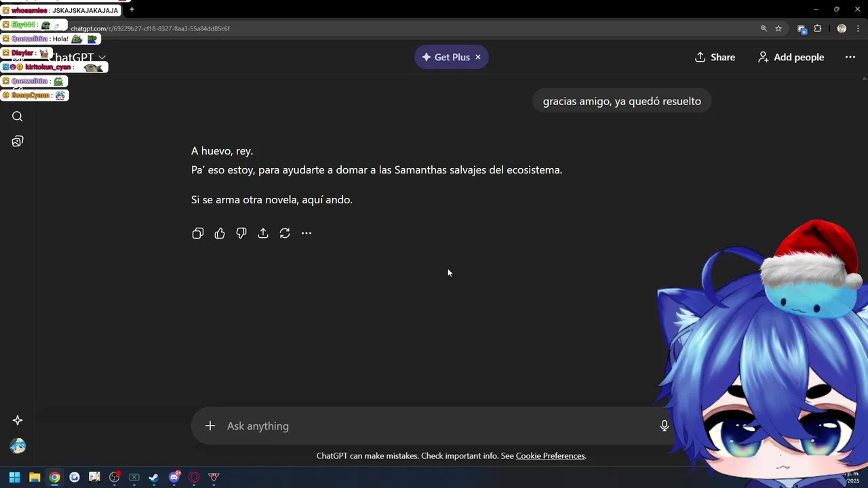Click the Chrome taskbar icon

(54, 477)
